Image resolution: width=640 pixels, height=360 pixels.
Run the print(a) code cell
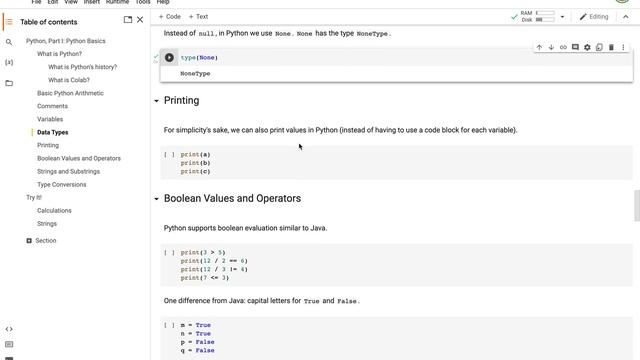tap(169, 155)
